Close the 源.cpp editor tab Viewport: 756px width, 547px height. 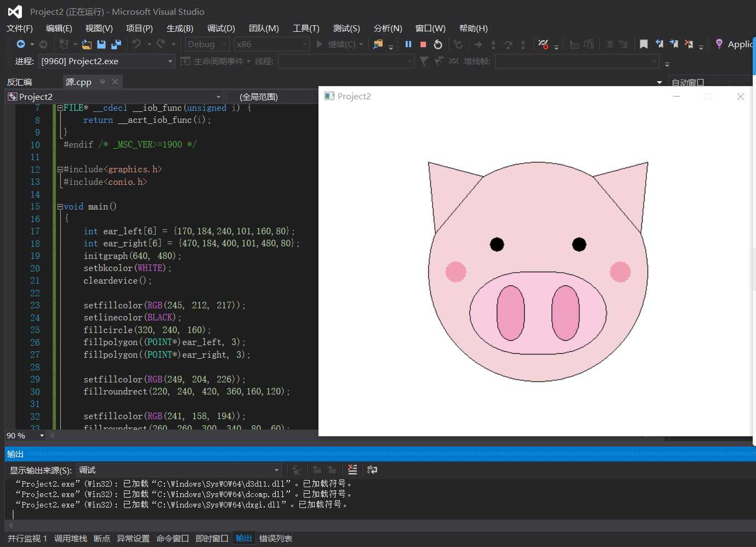click(115, 82)
